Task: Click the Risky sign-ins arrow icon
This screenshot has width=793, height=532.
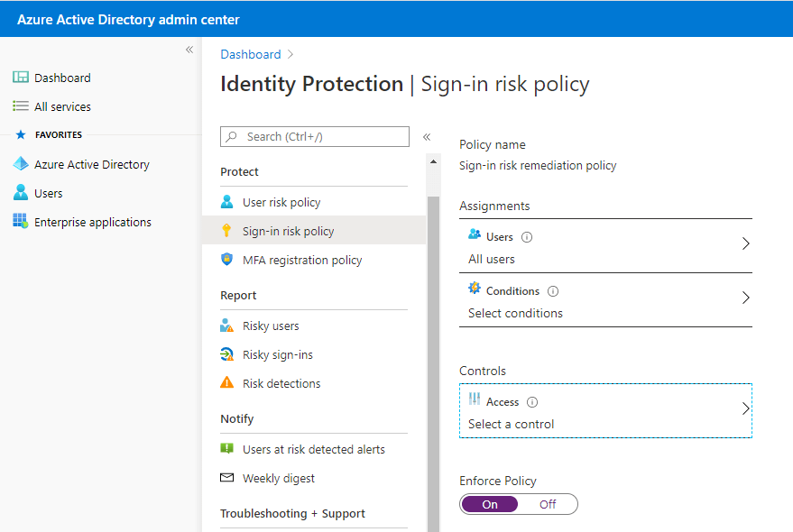Action: point(227,354)
